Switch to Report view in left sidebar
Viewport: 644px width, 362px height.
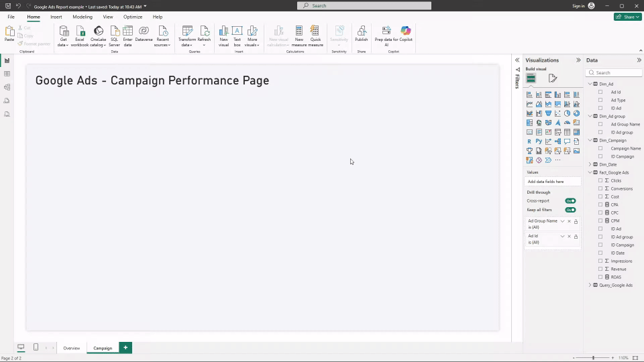(x=7, y=61)
